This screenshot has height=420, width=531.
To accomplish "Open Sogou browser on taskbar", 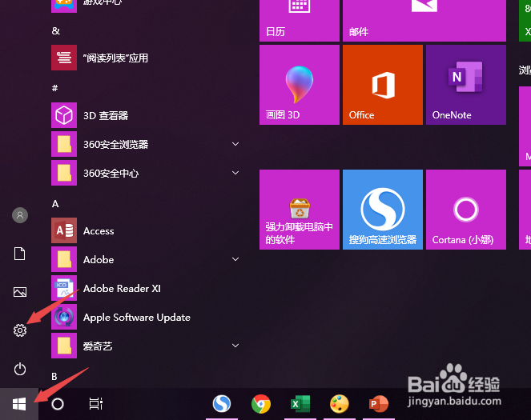I will [222, 404].
